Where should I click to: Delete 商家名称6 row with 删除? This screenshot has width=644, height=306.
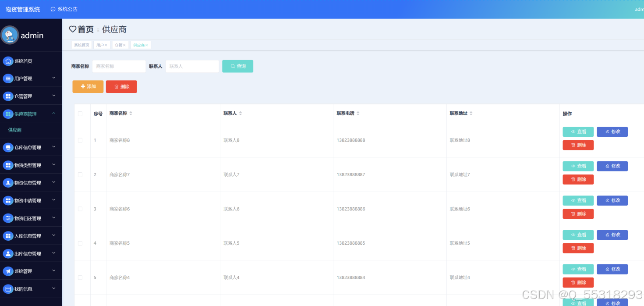pyautogui.click(x=578, y=214)
